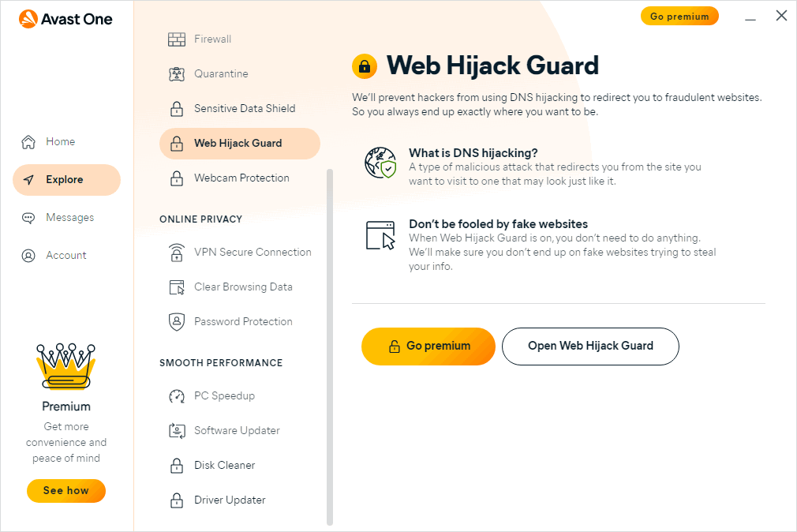Click the Web Hijack Guard page title

pos(492,66)
